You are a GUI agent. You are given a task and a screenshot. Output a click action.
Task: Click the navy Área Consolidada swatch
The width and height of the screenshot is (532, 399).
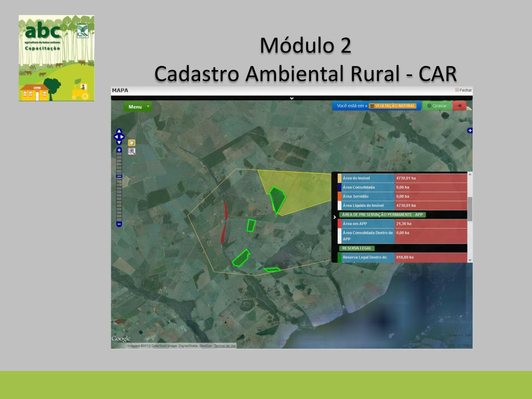tap(340, 187)
